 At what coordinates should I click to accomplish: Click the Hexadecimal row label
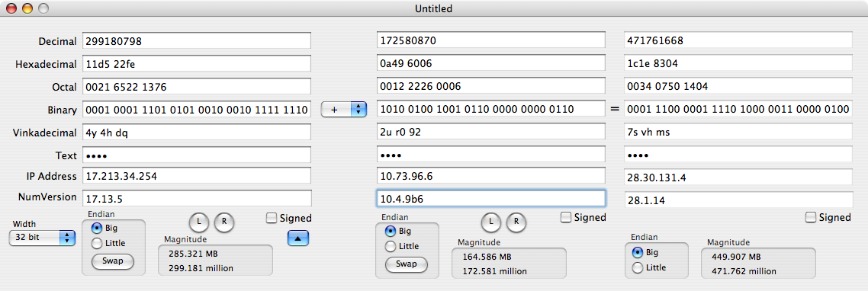[46, 64]
